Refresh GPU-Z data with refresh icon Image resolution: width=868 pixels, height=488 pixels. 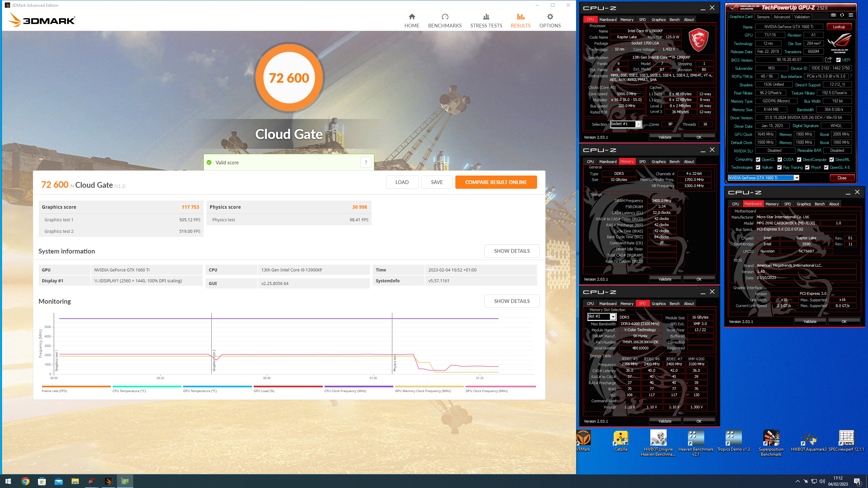pos(842,15)
